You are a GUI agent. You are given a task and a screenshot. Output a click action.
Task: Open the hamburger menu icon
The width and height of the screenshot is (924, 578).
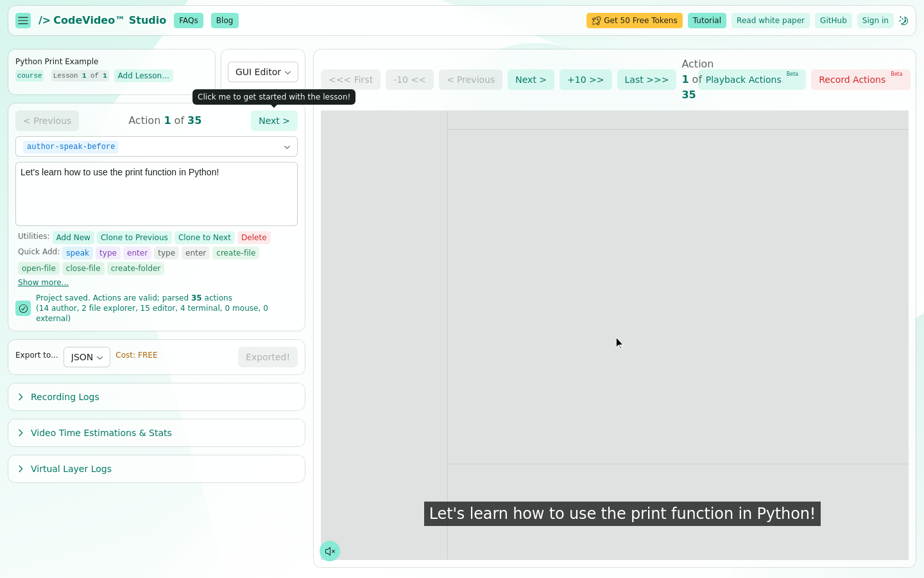23,21
